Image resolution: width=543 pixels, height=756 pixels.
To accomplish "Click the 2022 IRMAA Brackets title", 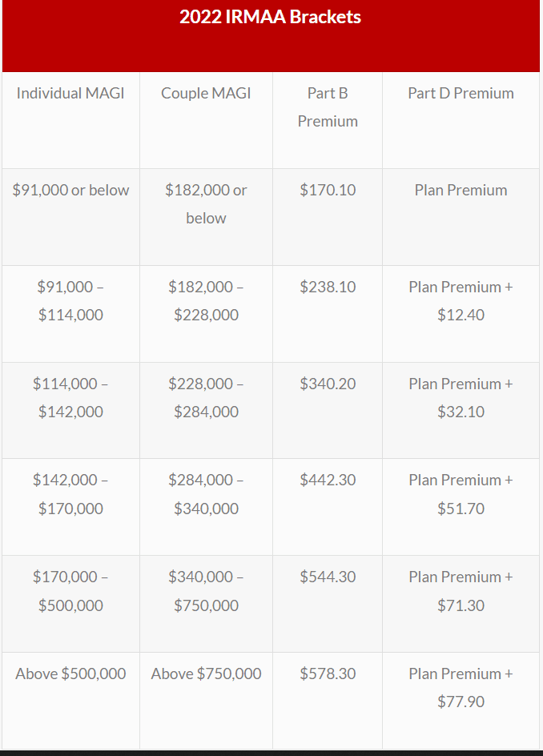I will click(271, 17).
